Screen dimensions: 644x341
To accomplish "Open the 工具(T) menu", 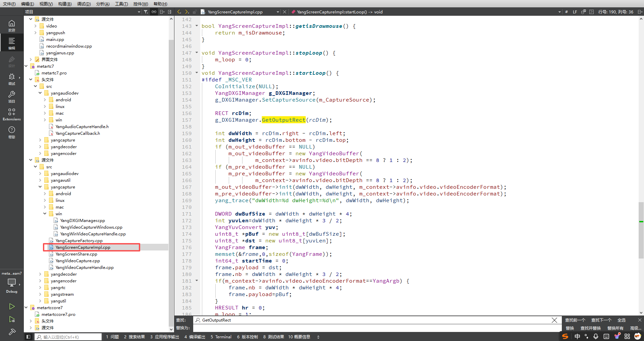I will (x=121, y=4).
